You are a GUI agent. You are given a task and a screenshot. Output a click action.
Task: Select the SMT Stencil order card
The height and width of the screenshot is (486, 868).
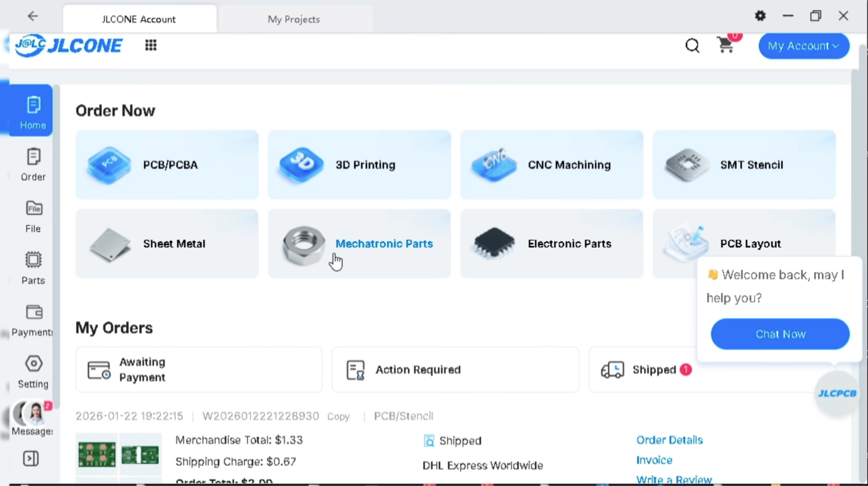coord(744,165)
